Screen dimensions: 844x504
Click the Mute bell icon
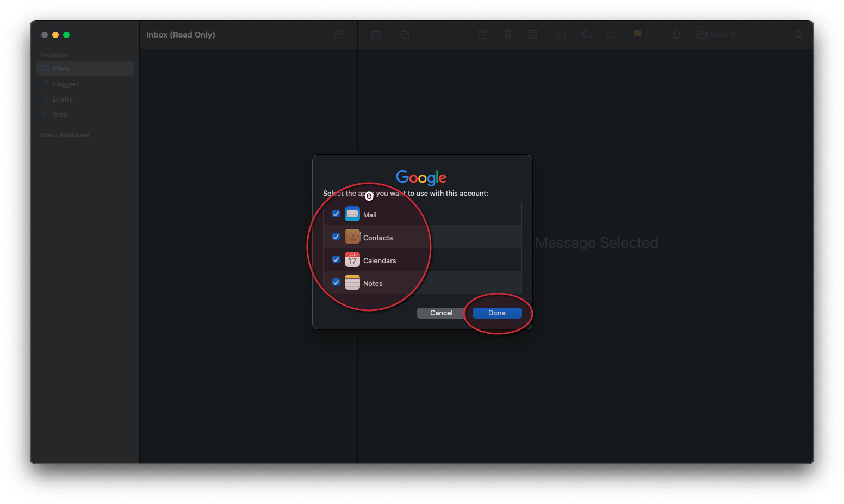pos(677,35)
